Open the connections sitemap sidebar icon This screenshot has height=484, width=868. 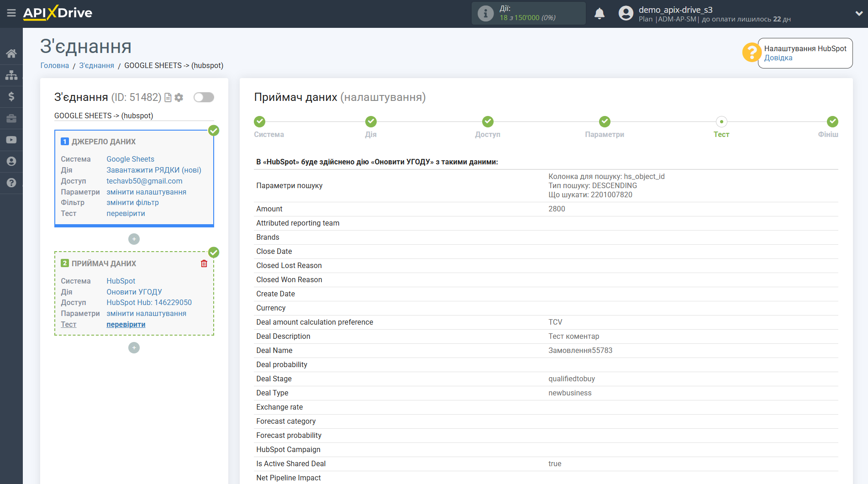(11, 75)
